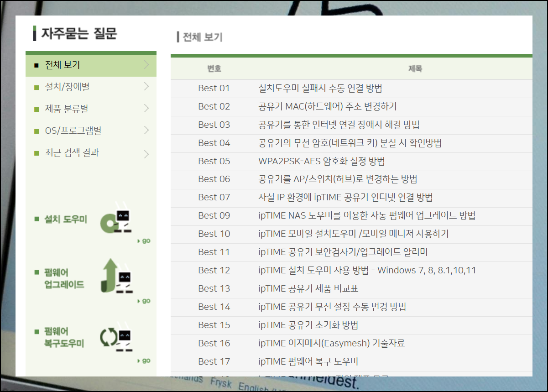Expand the chevron beside 제품 분류별
548x392 pixels.
click(x=146, y=108)
